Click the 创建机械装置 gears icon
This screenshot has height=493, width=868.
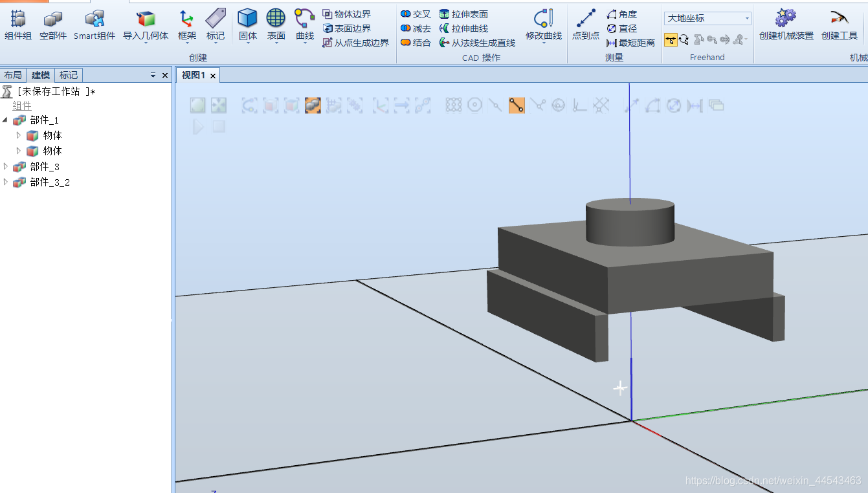pos(786,18)
